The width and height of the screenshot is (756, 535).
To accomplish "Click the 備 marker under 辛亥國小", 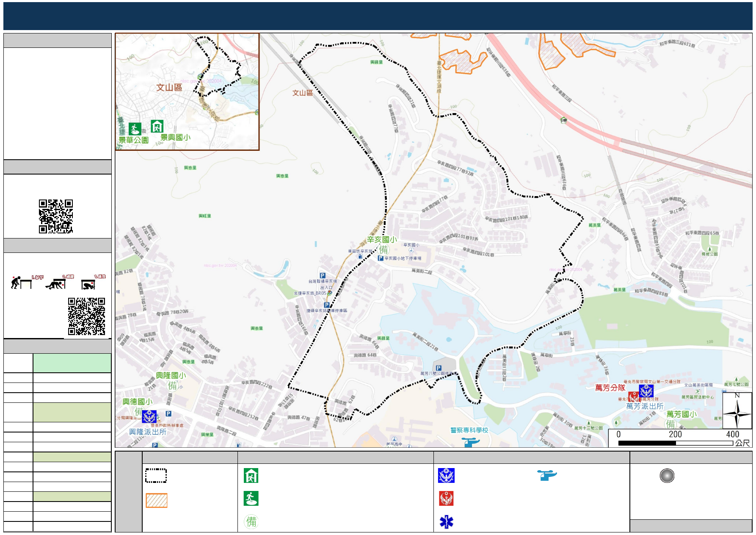I will pyautogui.click(x=383, y=249).
